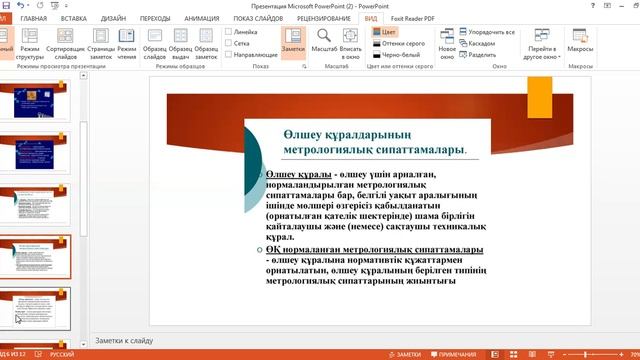The image size is (640, 360).
Task: Enter Режим чтения view
Action: click(x=127, y=44)
